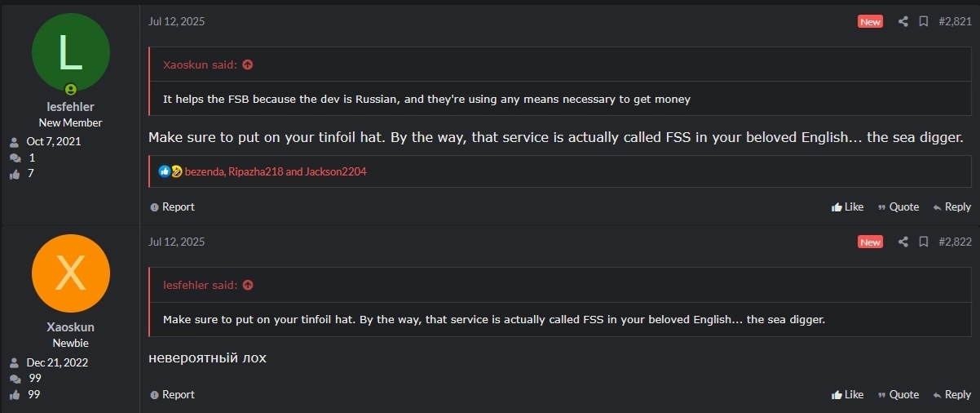Expand the quoted Xaoskun post arrow

click(248, 64)
